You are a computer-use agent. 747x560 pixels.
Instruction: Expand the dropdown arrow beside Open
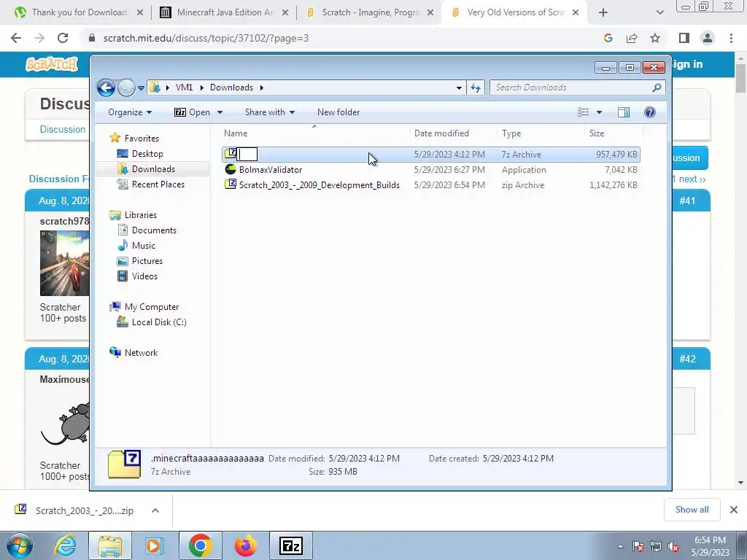pos(220,112)
